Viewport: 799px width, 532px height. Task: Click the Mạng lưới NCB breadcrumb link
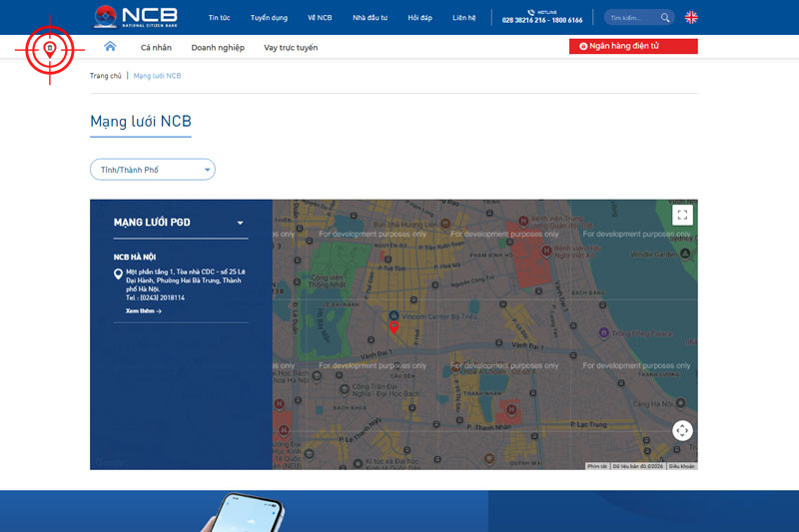click(157, 76)
